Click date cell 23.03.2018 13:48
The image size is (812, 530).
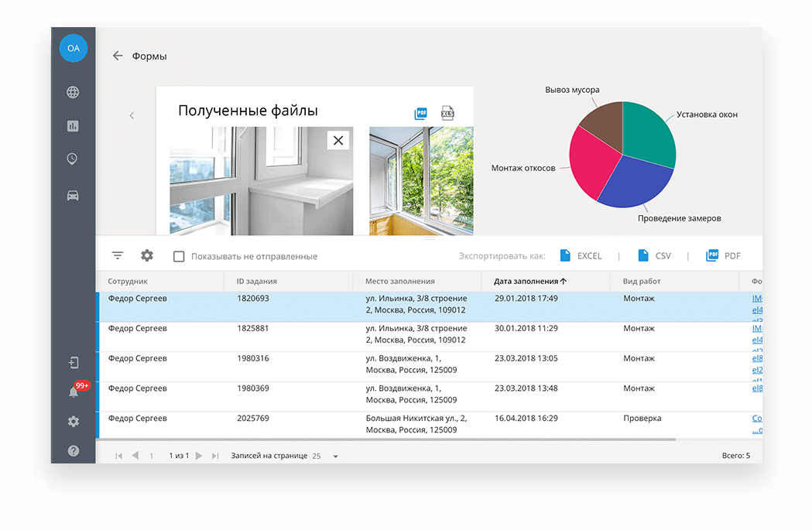[526, 388]
